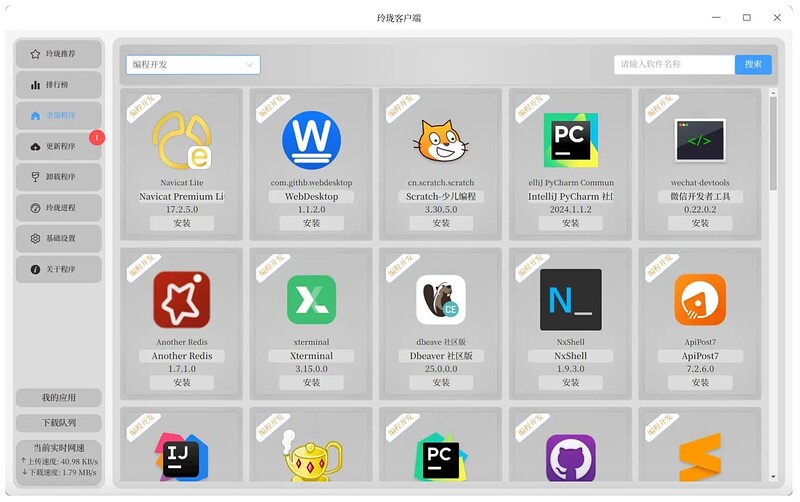
Task: Open the 下载队列 button
Action: [x=59, y=423]
